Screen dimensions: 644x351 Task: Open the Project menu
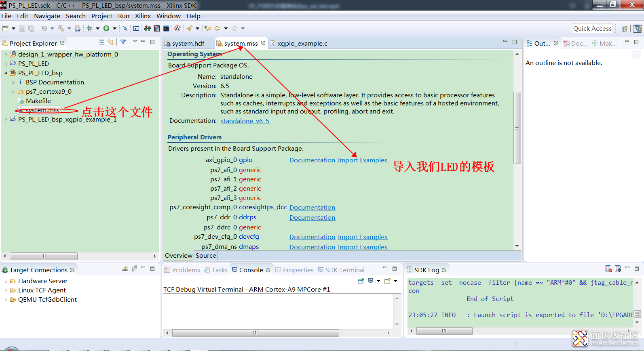101,16
